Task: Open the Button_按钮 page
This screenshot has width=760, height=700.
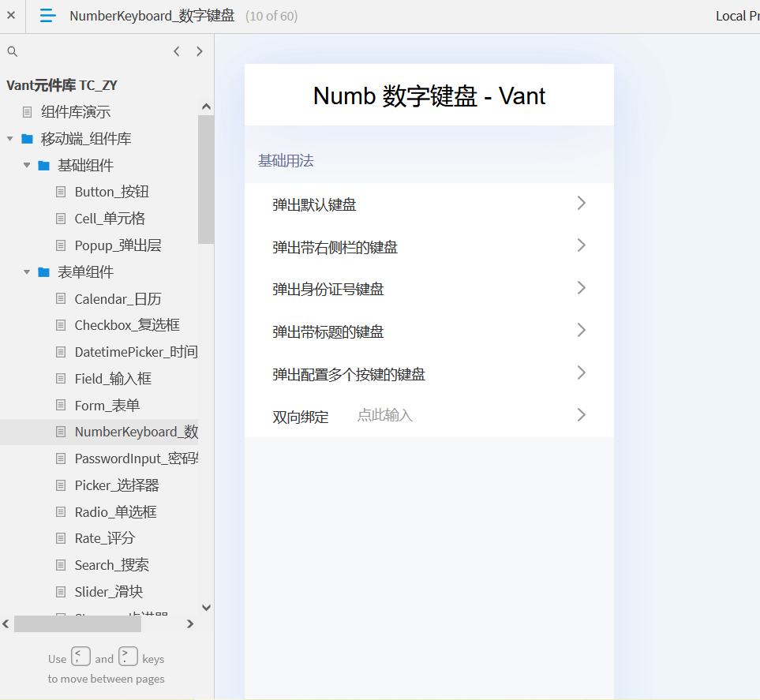Action: coord(111,192)
